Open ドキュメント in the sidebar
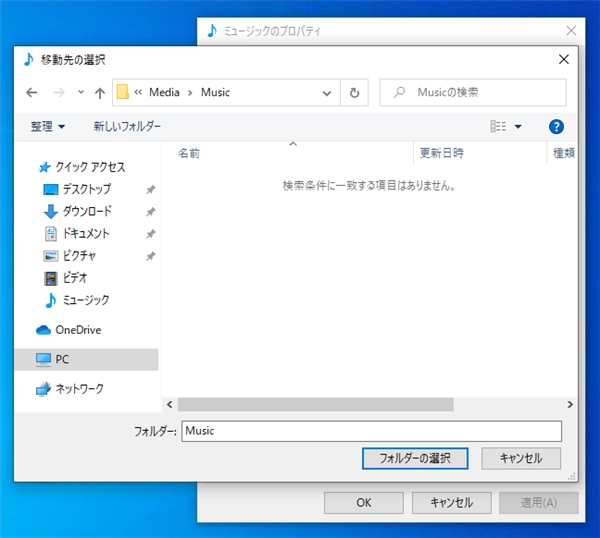Viewport: 600px width, 538px height. [86, 233]
